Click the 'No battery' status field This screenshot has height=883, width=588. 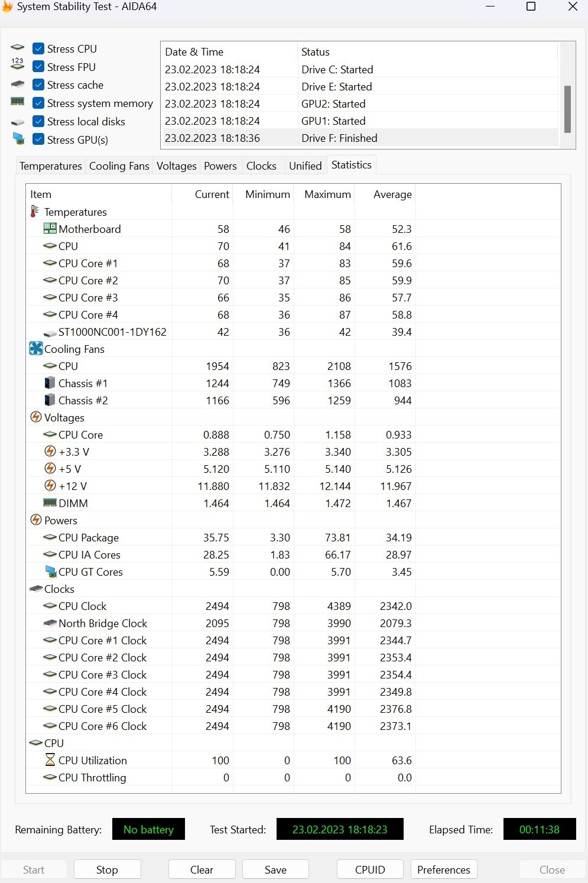(x=148, y=829)
